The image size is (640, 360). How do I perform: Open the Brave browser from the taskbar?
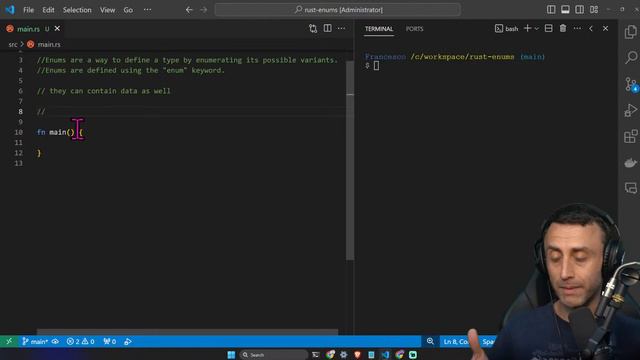(358, 355)
